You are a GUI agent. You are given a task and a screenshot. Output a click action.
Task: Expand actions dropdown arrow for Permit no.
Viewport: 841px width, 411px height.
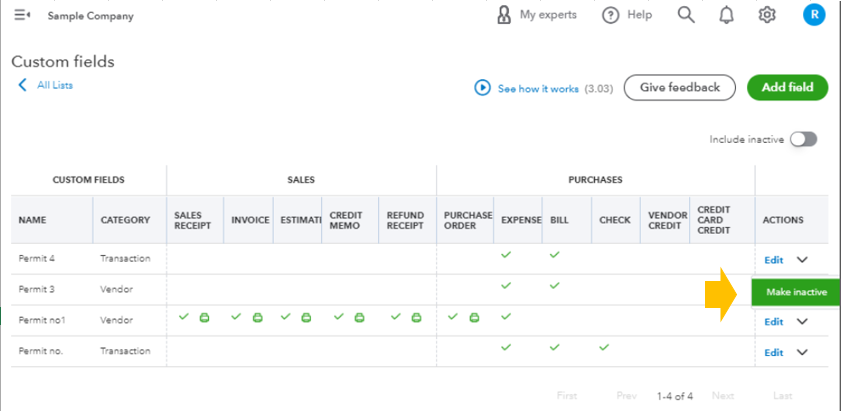pyautogui.click(x=802, y=353)
